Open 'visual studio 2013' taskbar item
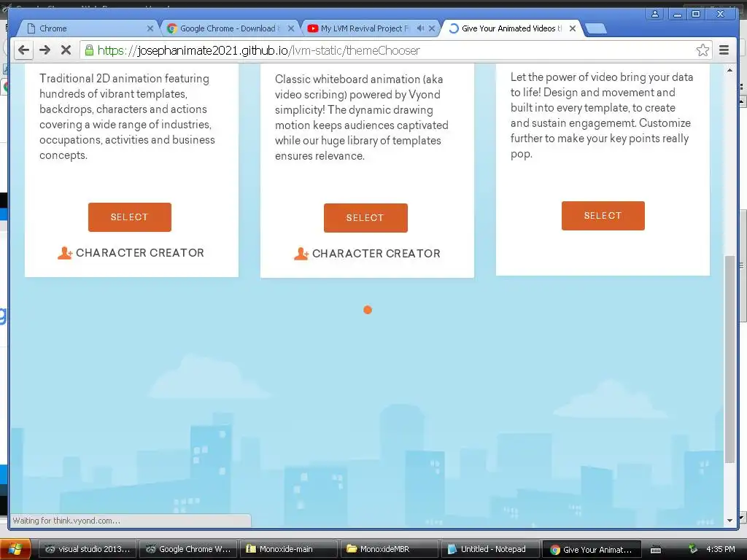 (x=88, y=549)
